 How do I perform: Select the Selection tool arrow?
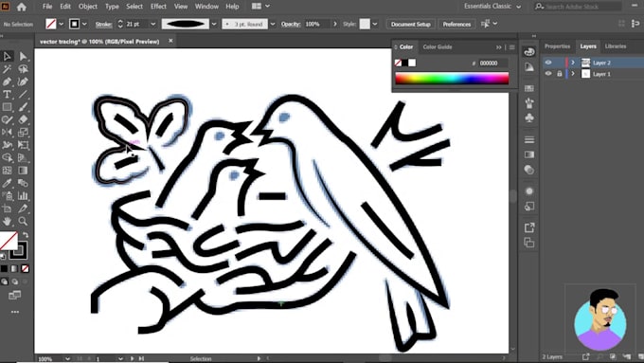tap(7, 56)
